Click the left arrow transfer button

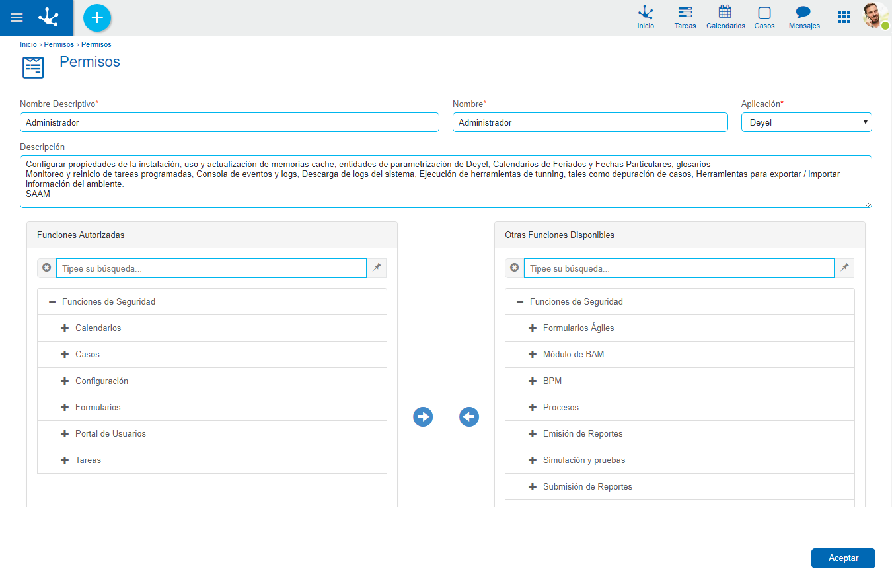[x=469, y=417]
